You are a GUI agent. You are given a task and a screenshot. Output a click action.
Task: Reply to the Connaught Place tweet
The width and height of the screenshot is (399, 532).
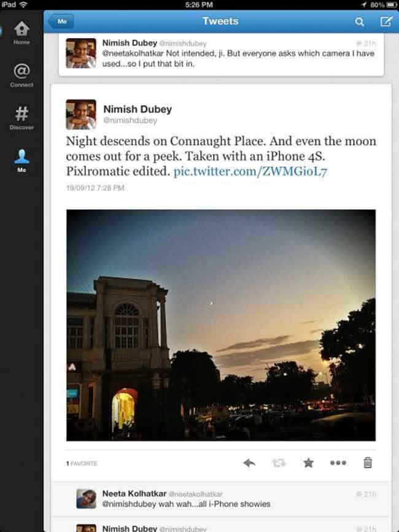click(249, 463)
